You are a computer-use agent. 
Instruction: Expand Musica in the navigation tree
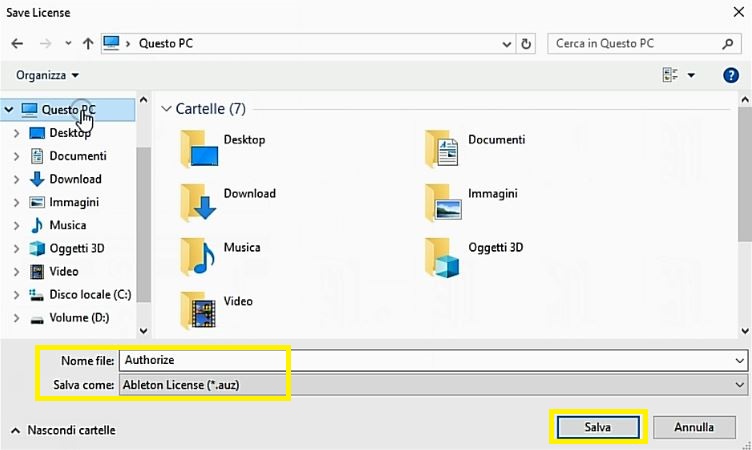click(16, 225)
